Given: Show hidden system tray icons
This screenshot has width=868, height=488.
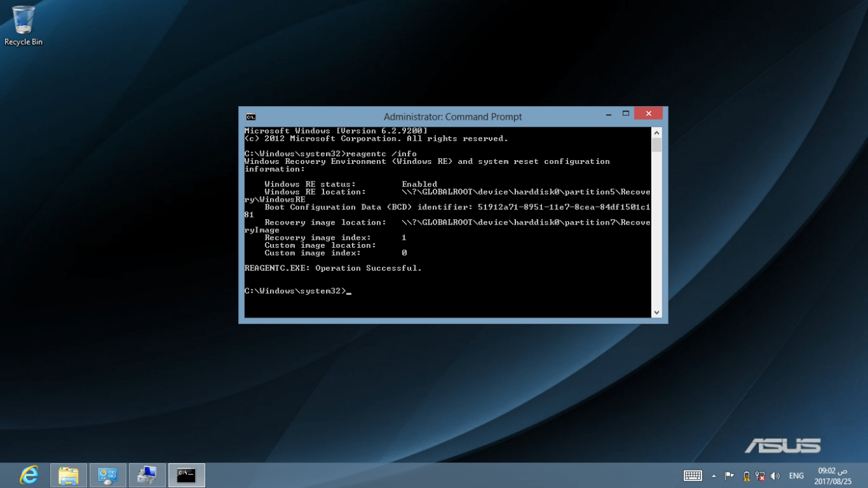Looking at the screenshot, I should pyautogui.click(x=714, y=476).
